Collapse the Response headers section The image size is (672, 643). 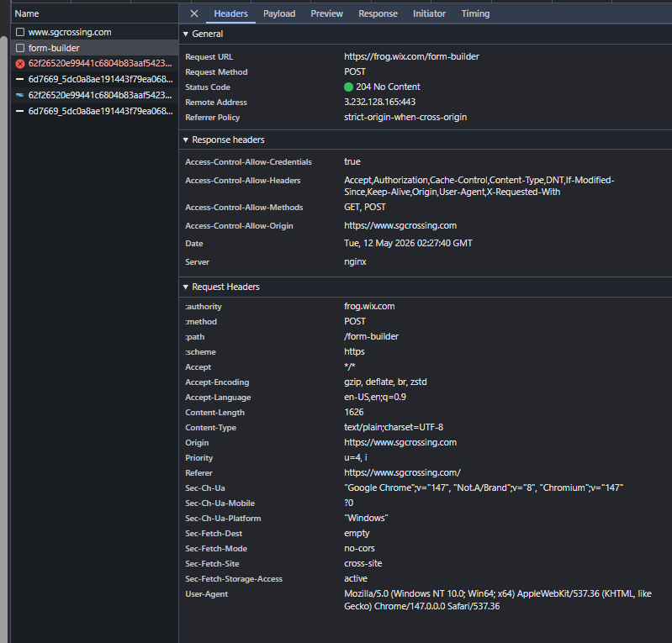point(186,140)
